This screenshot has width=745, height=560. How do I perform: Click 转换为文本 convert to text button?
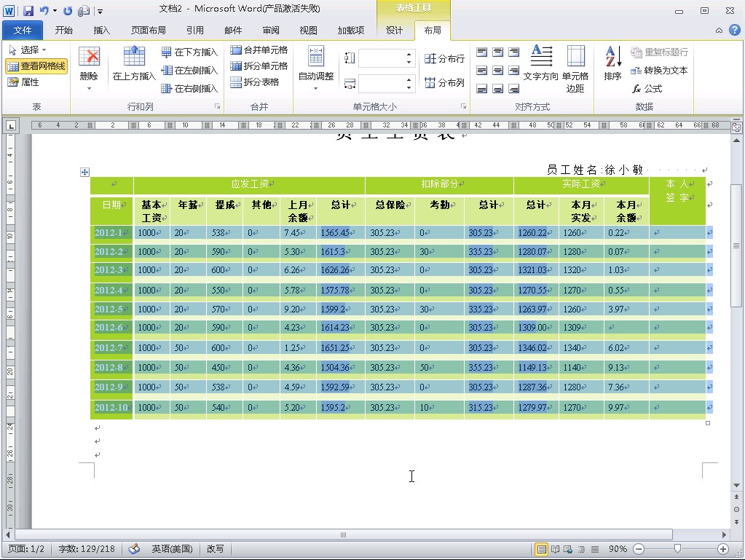coord(659,71)
